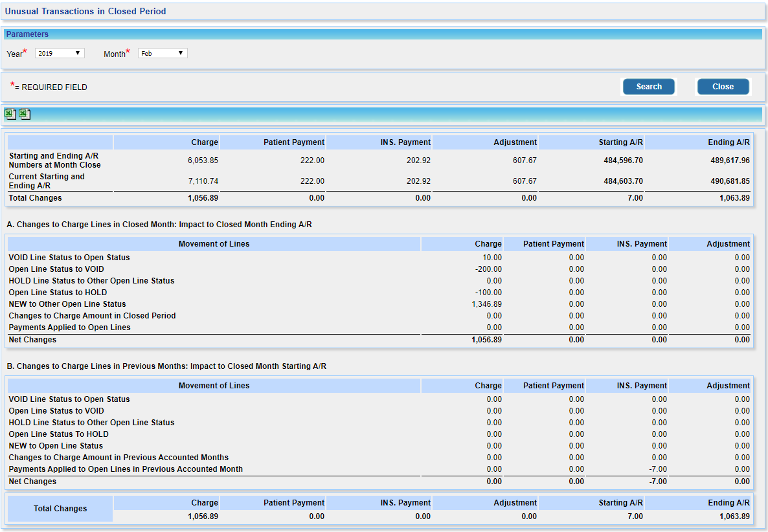
Task: Click the -200.00 Open Line to VOID charge
Action: [x=488, y=269]
